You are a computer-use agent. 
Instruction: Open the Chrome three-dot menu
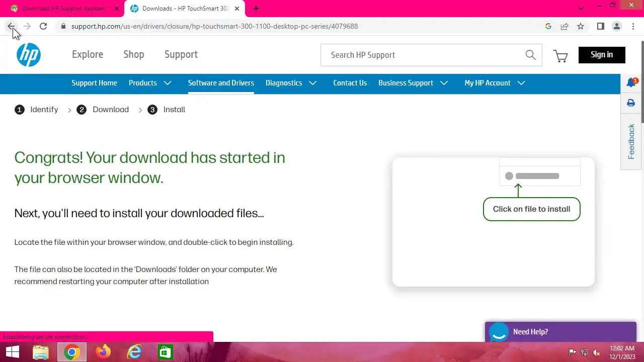point(633,26)
